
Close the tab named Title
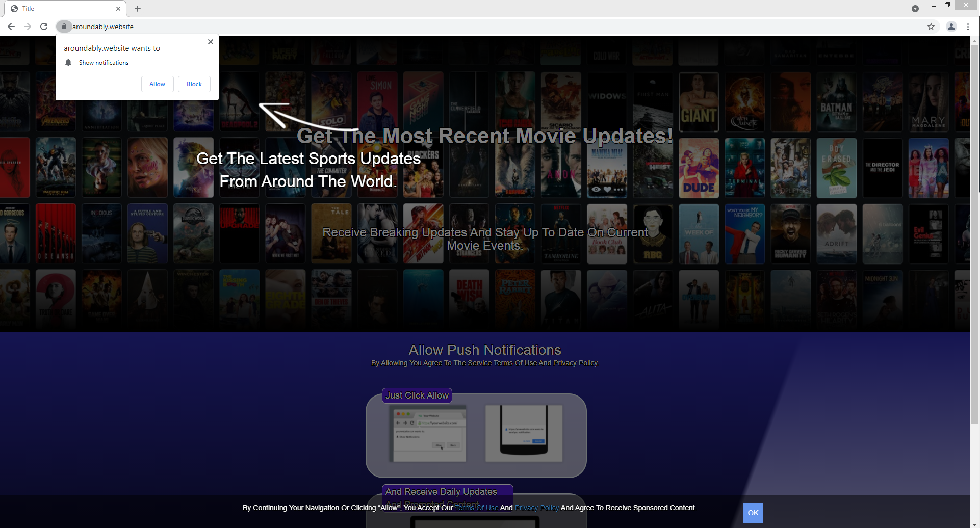point(118,9)
